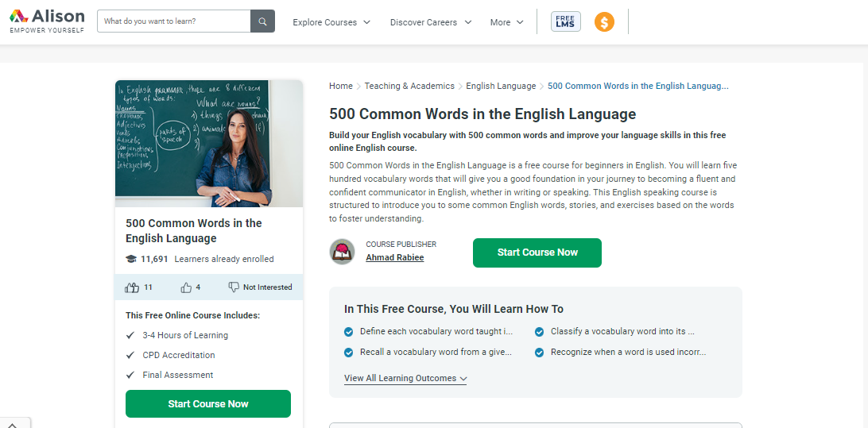Click Start Course Now beside publisher
This screenshot has height=428, width=868.
(537, 253)
